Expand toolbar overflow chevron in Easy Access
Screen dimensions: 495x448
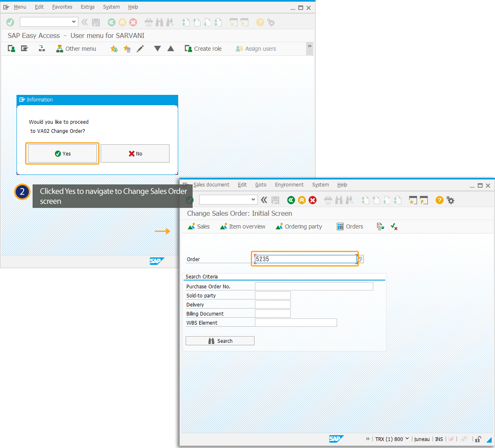[x=310, y=46]
